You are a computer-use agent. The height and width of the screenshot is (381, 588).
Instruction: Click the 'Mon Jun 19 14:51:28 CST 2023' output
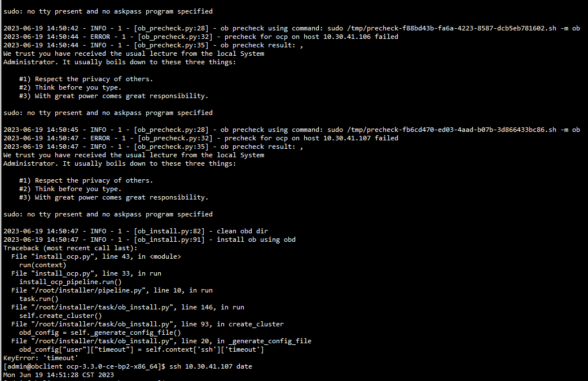(59, 375)
